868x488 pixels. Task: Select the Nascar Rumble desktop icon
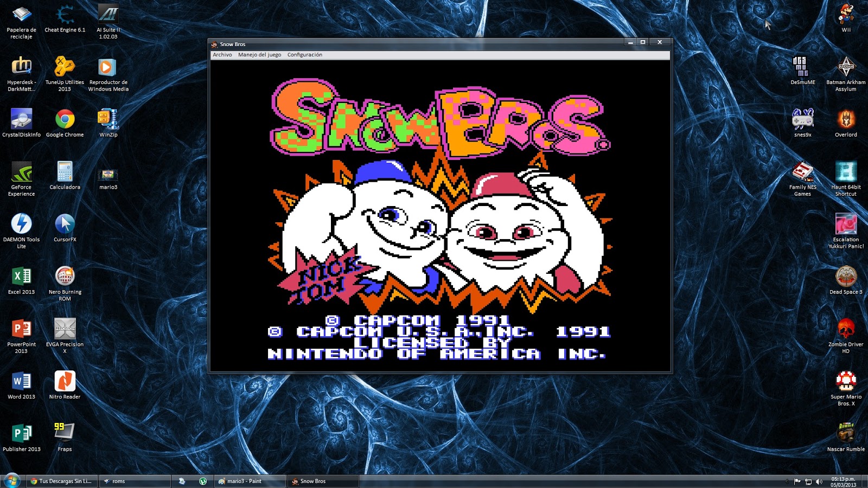(846, 438)
